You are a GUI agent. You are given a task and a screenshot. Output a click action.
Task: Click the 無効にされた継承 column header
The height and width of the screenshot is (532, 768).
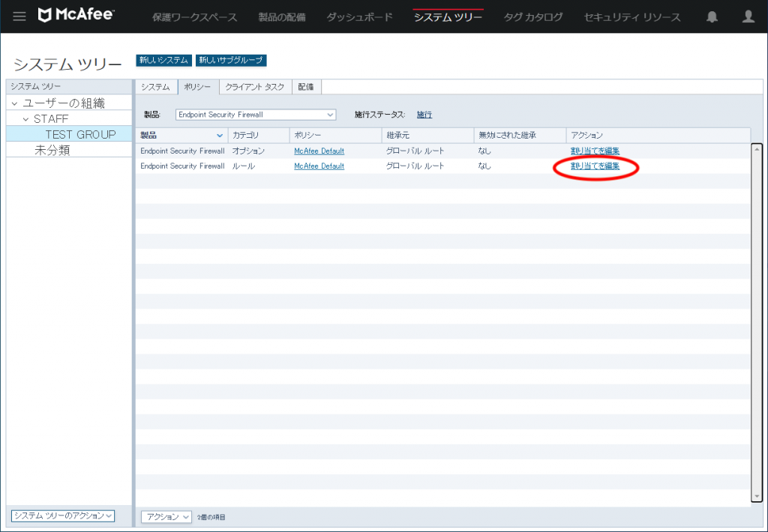[520, 136]
